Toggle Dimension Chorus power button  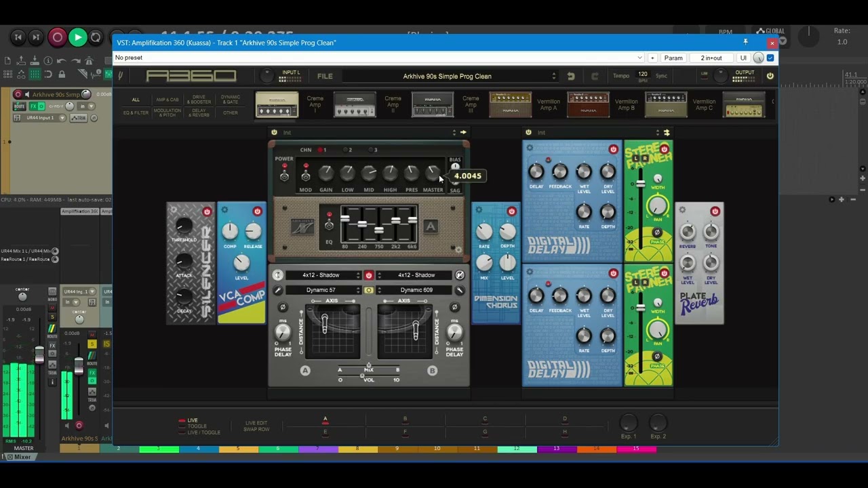click(511, 211)
